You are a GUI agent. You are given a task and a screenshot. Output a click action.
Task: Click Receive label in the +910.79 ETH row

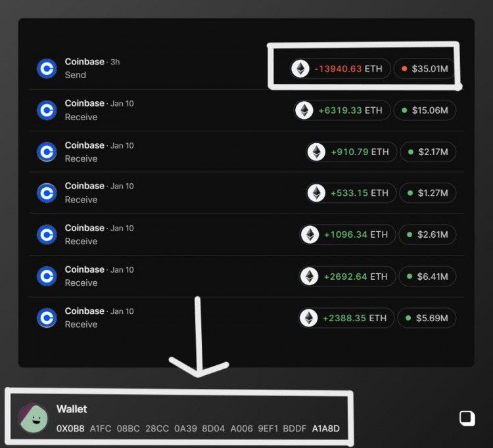[81, 159]
